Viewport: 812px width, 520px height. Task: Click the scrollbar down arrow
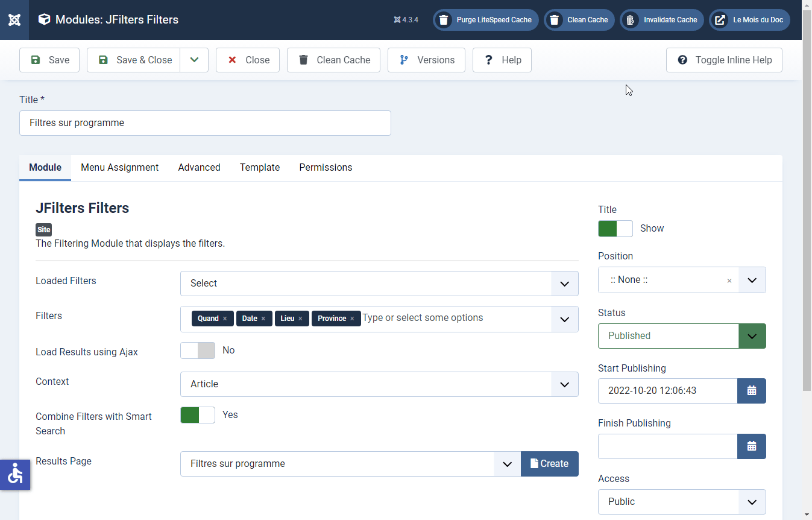(x=807, y=515)
